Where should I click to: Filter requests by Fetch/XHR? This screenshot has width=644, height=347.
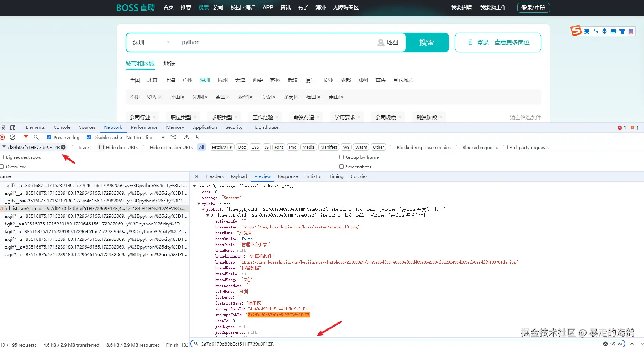[222, 147]
